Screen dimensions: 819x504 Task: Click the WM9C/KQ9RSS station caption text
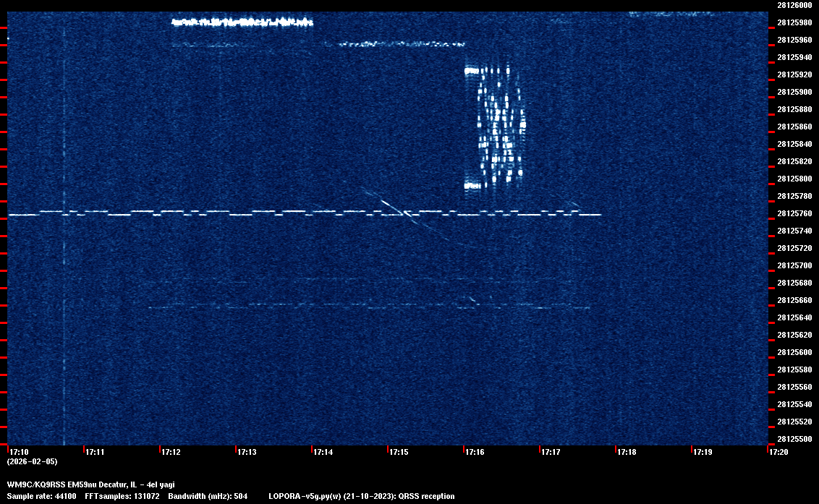[x=90, y=484]
